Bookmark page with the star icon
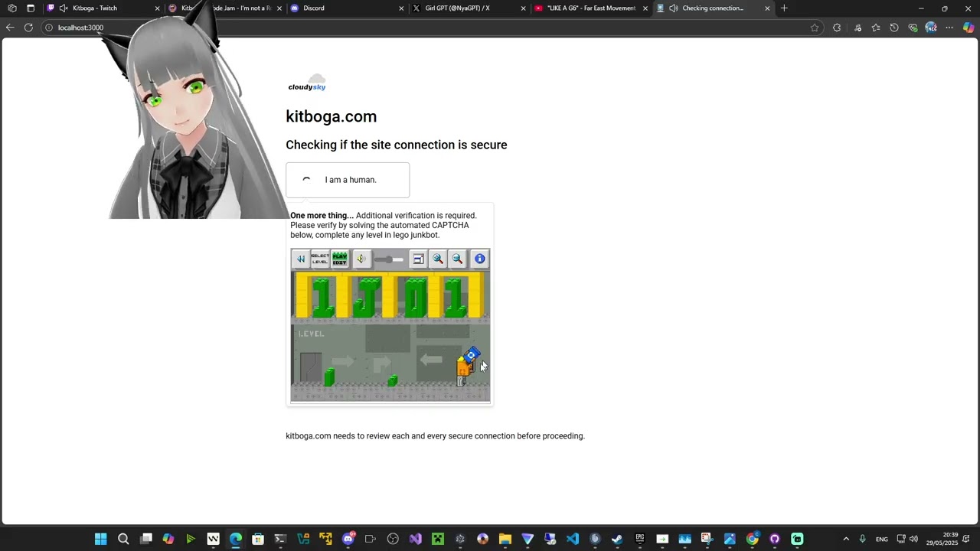 (x=815, y=28)
